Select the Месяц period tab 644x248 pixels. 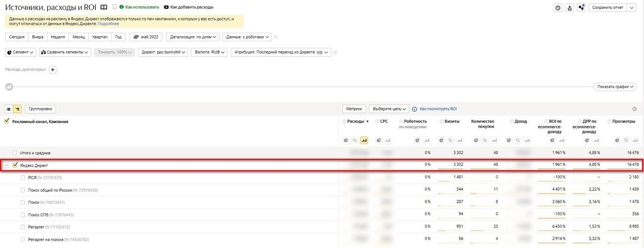point(79,37)
